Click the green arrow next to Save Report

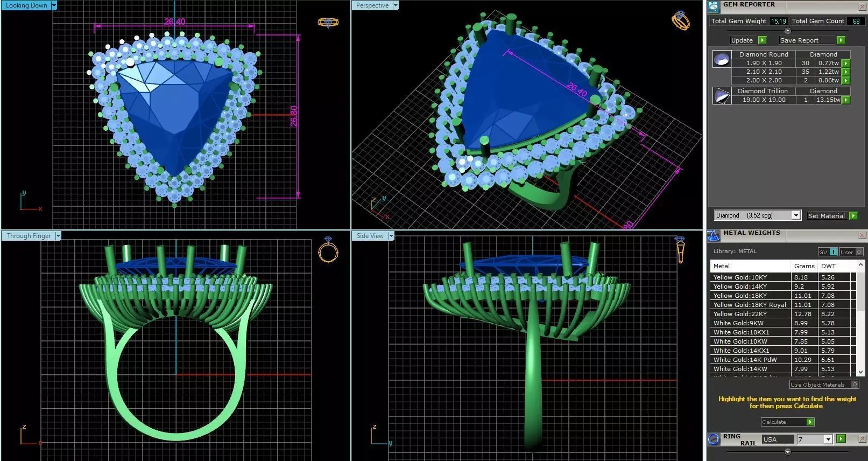coord(841,40)
